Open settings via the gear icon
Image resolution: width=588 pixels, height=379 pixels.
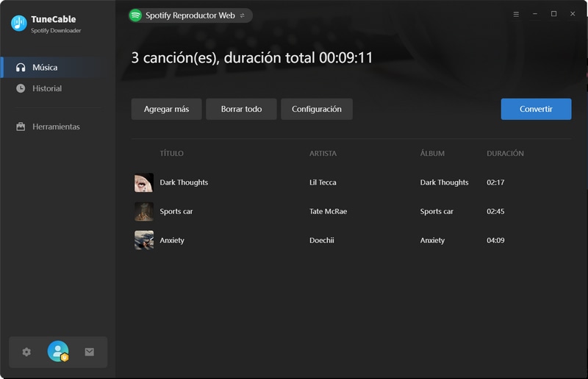pos(26,352)
